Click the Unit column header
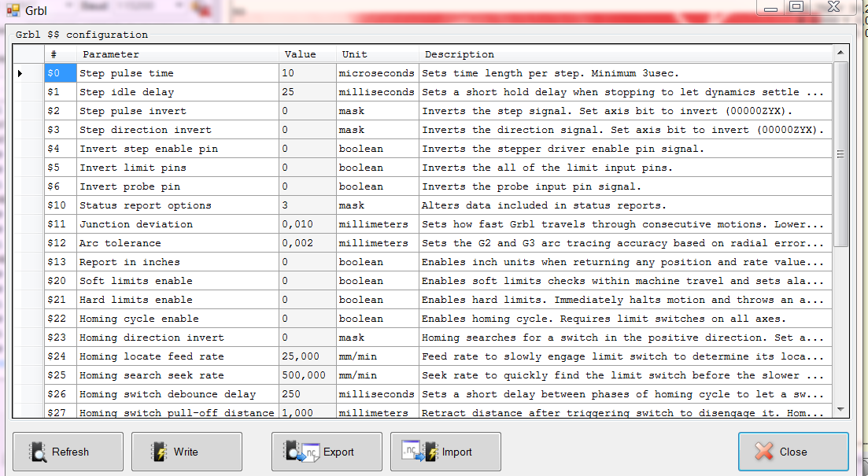This screenshot has width=868, height=476. click(378, 54)
